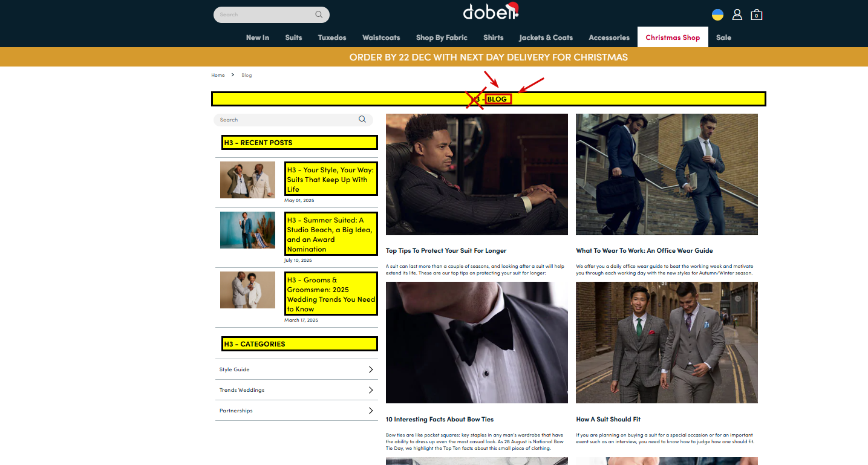
Task: Open the Shop By Fabric menu
Action: point(442,37)
